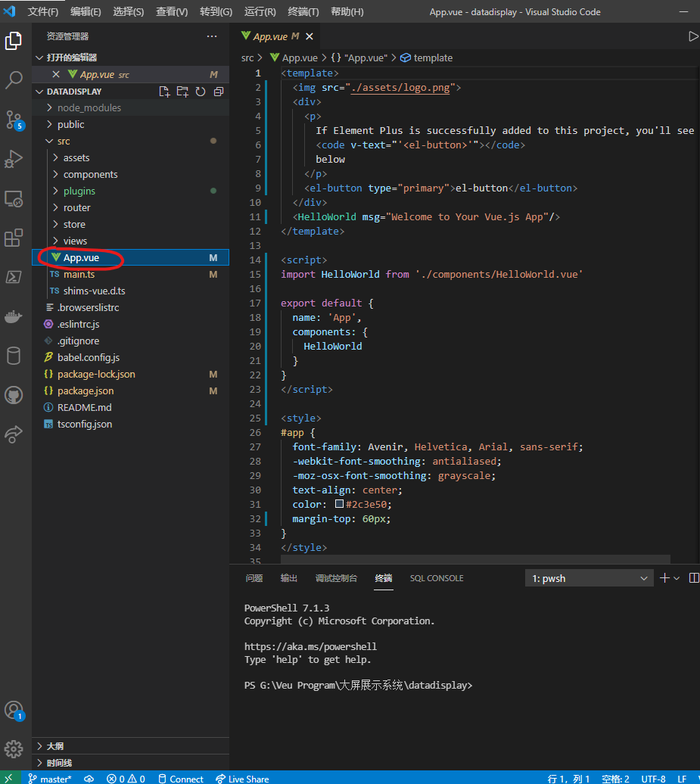Open the Run and Debug view
The width and height of the screenshot is (700, 784).
[14, 159]
